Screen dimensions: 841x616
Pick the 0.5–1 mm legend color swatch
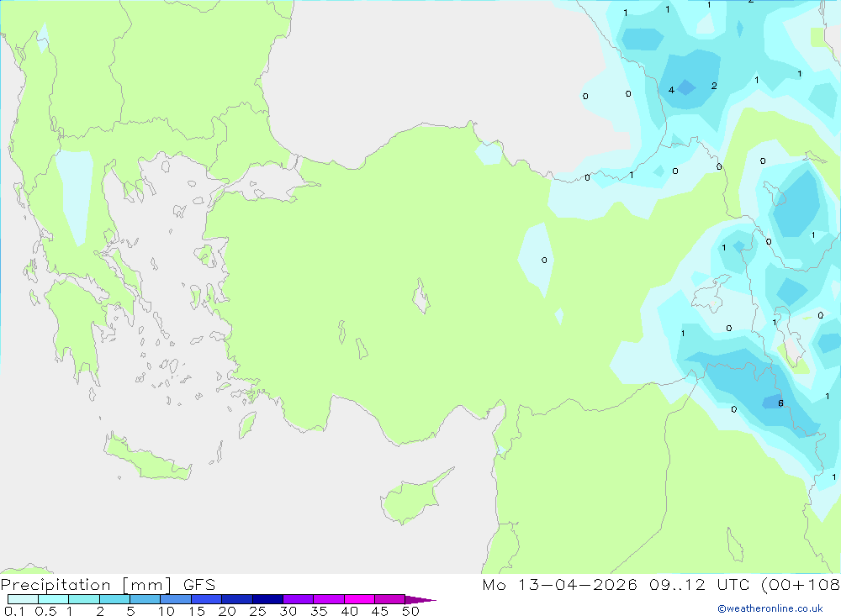coord(53,599)
